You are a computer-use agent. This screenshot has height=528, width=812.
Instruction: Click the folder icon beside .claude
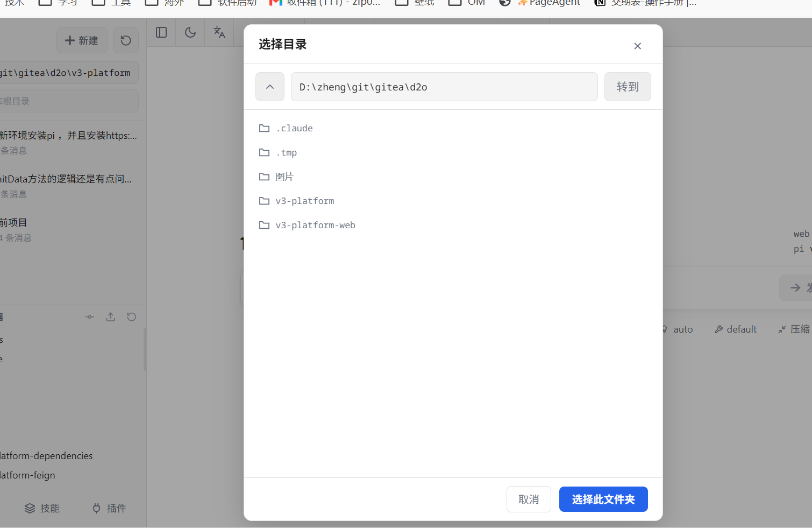click(264, 128)
